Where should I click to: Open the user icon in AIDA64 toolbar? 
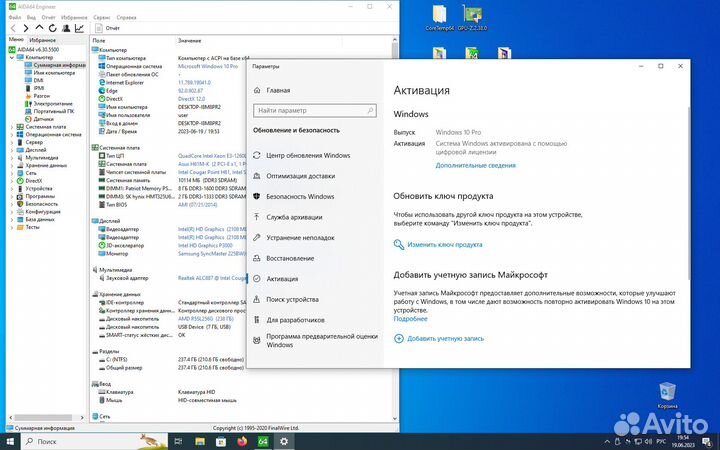[66, 28]
